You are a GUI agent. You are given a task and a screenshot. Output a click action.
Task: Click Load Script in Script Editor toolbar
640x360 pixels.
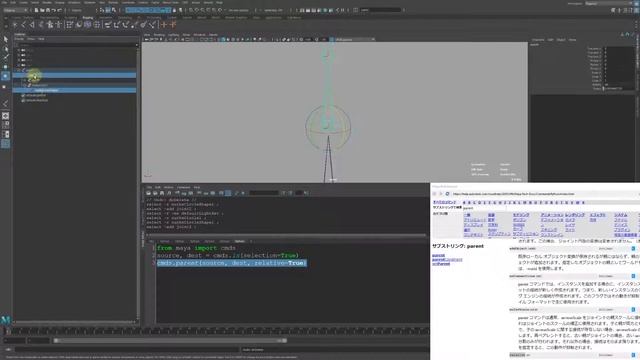coord(149,193)
